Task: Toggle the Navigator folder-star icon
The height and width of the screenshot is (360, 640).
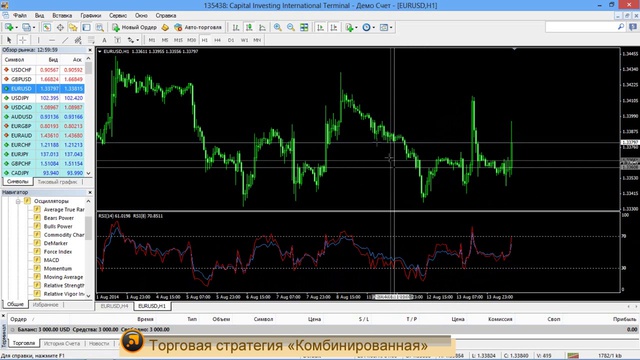Action: 73,27
